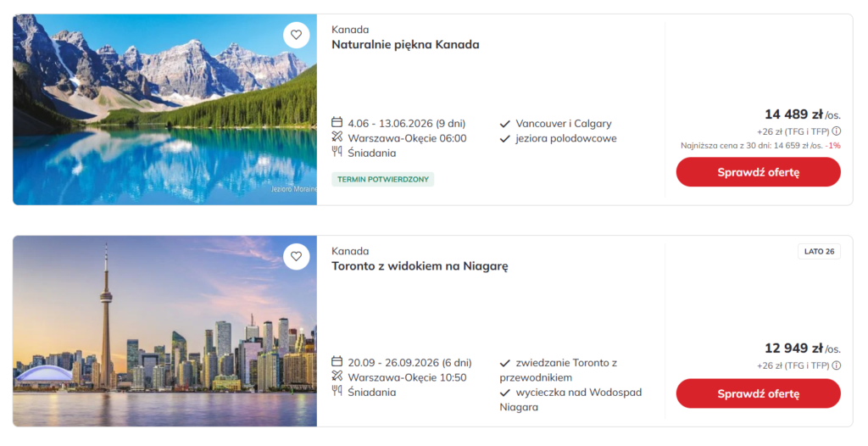Click airplane icon next to Warszawa-Okęcie 10:50

(x=337, y=376)
